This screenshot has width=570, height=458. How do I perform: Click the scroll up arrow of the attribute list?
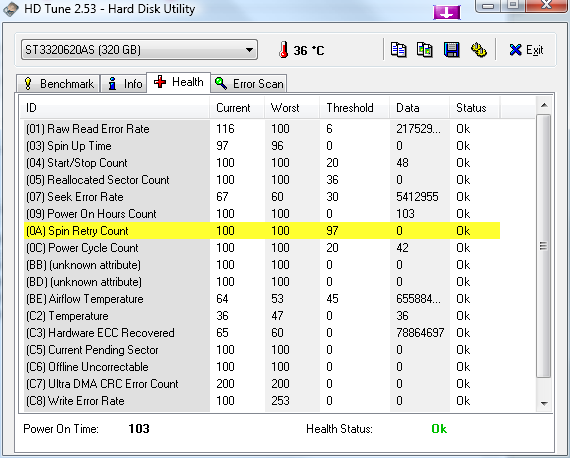point(544,105)
